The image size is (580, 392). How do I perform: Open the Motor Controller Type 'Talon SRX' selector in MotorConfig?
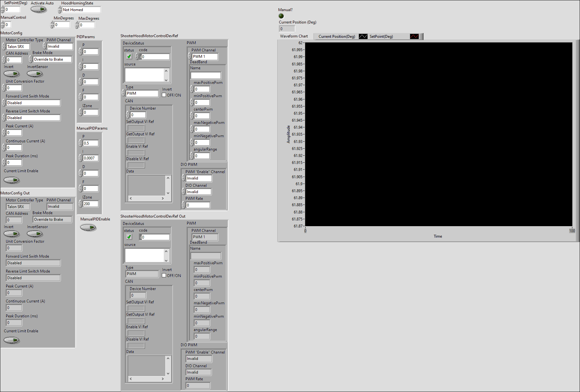coord(18,47)
